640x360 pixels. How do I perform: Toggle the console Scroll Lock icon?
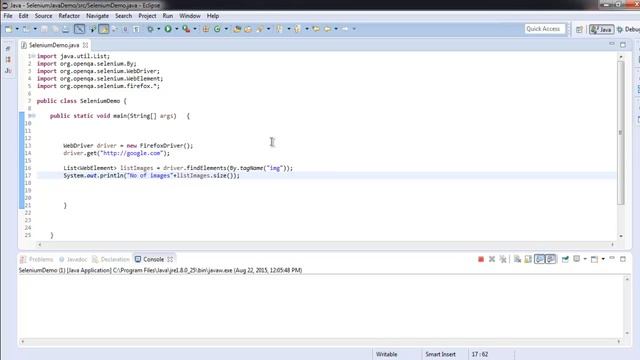click(528, 259)
